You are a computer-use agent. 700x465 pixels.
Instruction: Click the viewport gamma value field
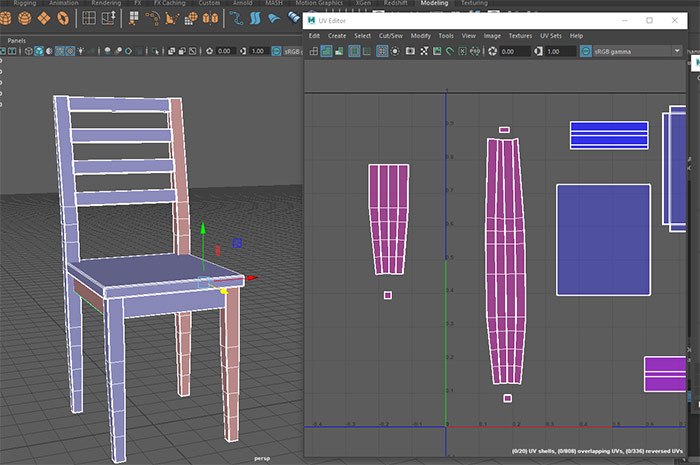pyautogui.click(x=258, y=51)
